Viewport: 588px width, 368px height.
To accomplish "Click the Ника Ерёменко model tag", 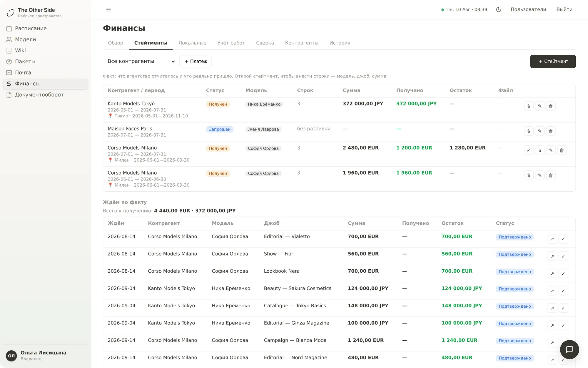I will (x=264, y=104).
